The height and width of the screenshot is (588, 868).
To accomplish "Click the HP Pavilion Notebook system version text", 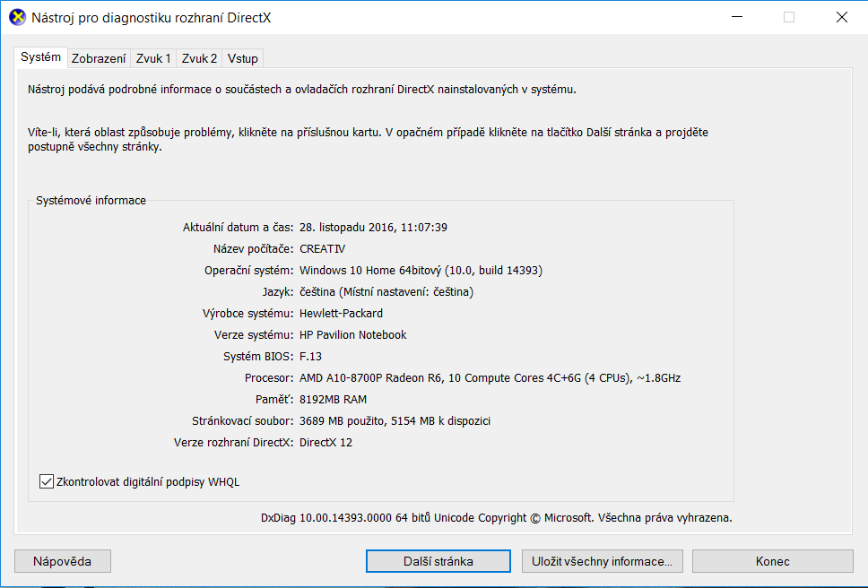I will 352,334.
